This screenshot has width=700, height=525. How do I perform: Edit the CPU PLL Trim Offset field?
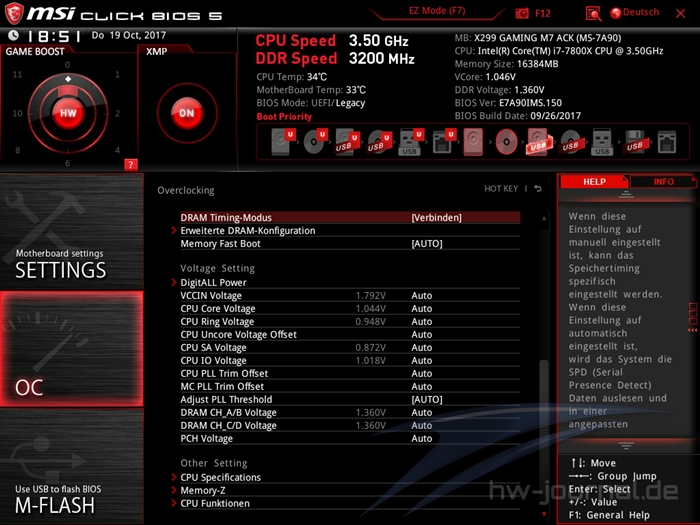coord(421,373)
